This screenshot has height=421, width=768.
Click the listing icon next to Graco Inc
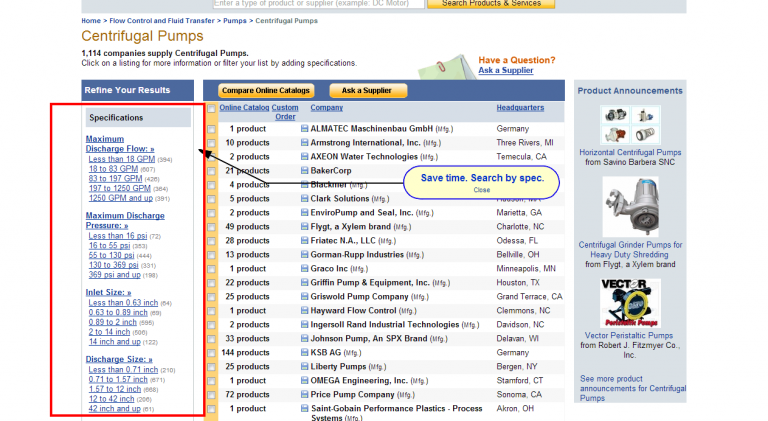305,269
